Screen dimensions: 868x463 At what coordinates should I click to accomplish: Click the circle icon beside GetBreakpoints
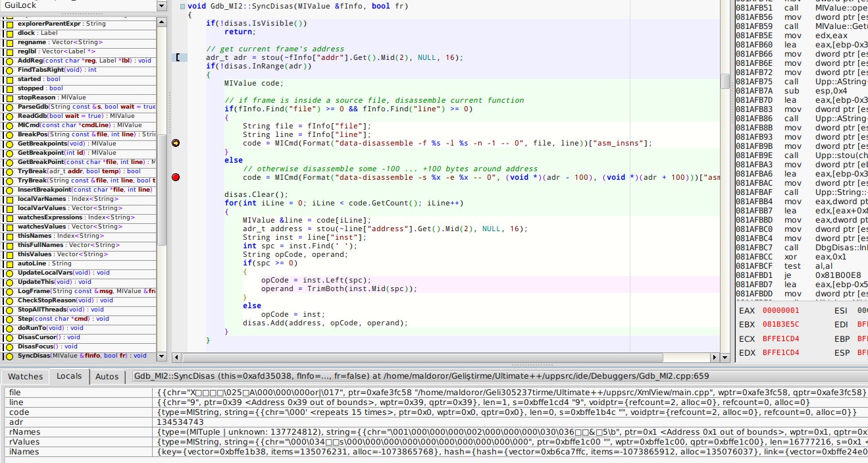(x=10, y=144)
